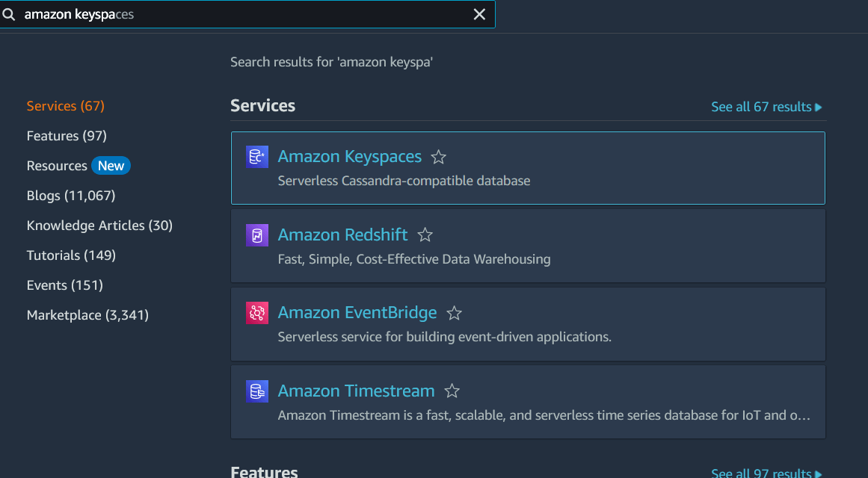
Task: Select Services (67) filter
Action: point(65,105)
